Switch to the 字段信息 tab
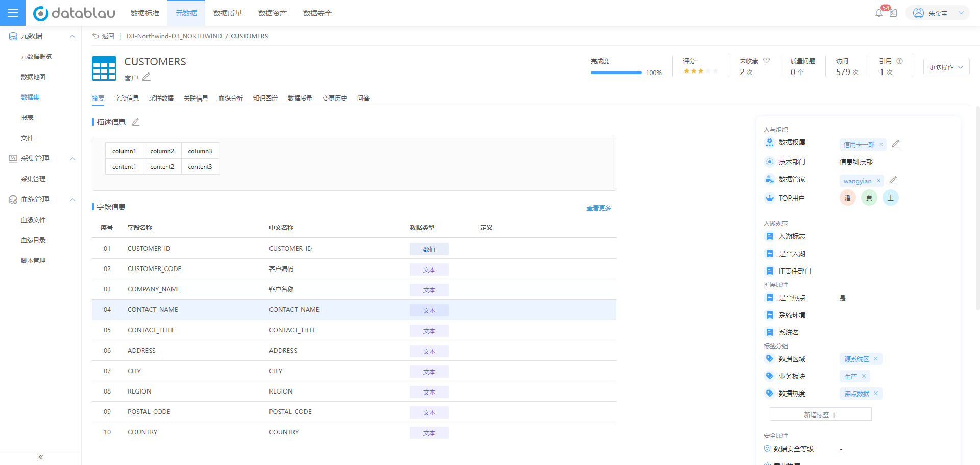Image resolution: width=980 pixels, height=465 pixels. [127, 98]
